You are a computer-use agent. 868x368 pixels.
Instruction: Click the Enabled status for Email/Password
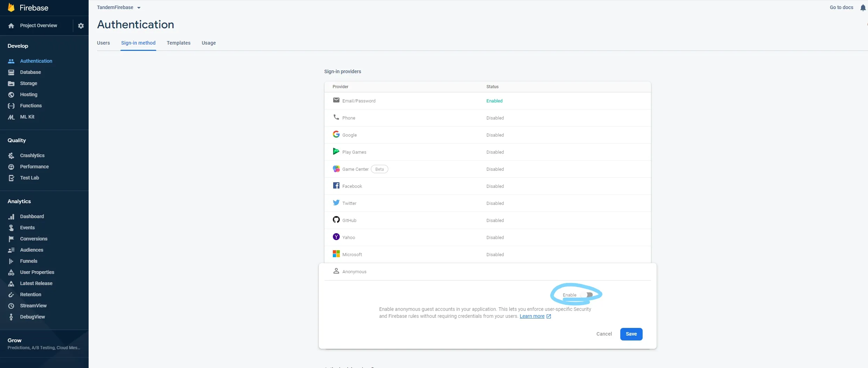[494, 101]
